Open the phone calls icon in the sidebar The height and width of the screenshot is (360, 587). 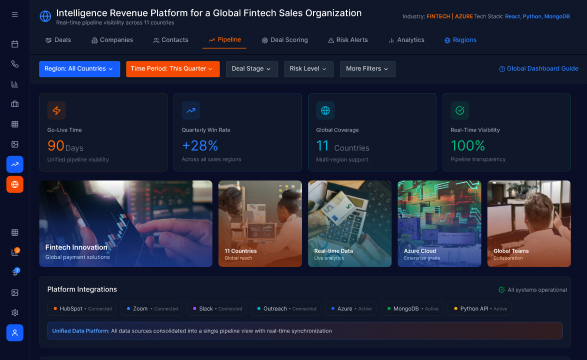pos(15,64)
